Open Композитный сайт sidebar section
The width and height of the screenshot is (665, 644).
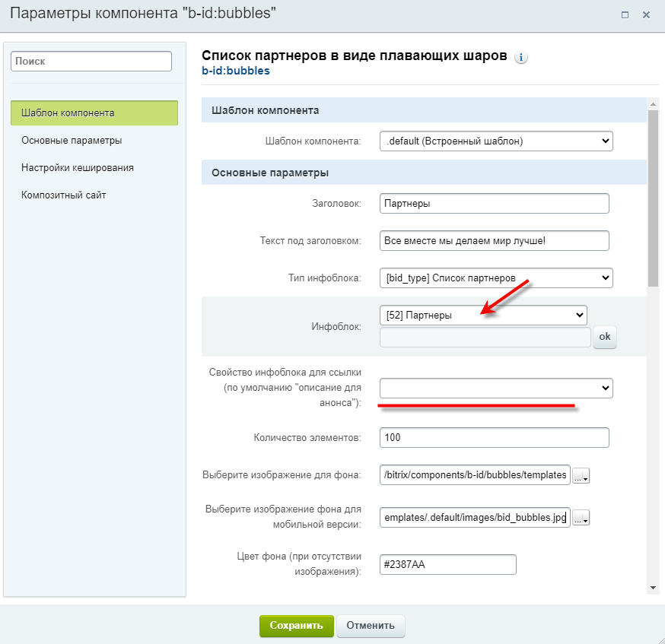click(x=64, y=195)
